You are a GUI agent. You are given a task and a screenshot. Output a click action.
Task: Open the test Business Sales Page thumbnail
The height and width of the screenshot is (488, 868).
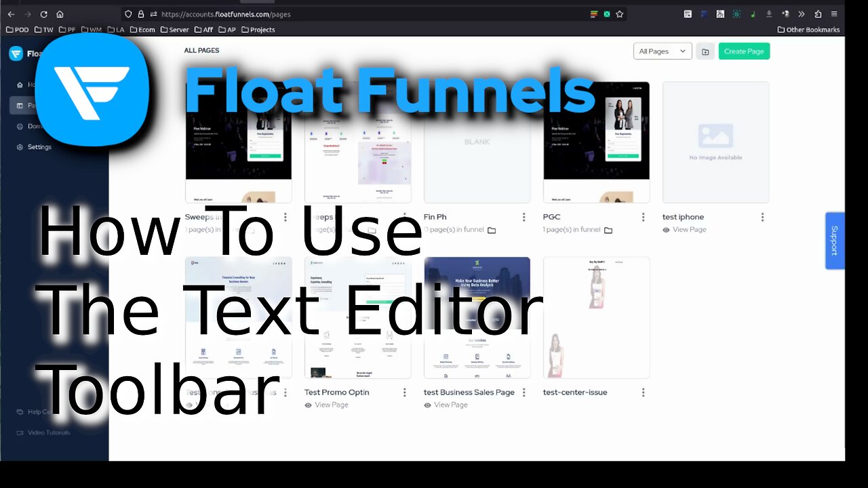477,317
